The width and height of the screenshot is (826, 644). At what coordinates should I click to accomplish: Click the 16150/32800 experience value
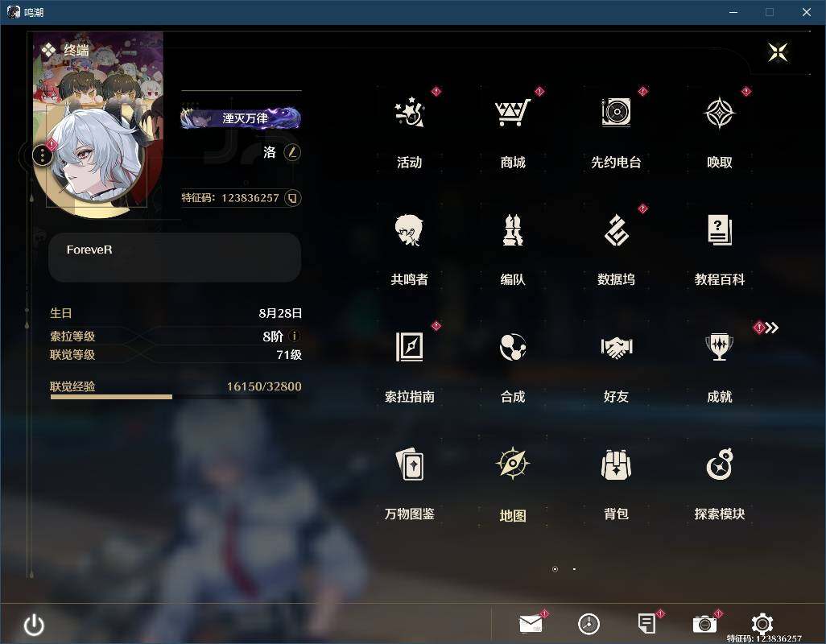pyautogui.click(x=264, y=386)
